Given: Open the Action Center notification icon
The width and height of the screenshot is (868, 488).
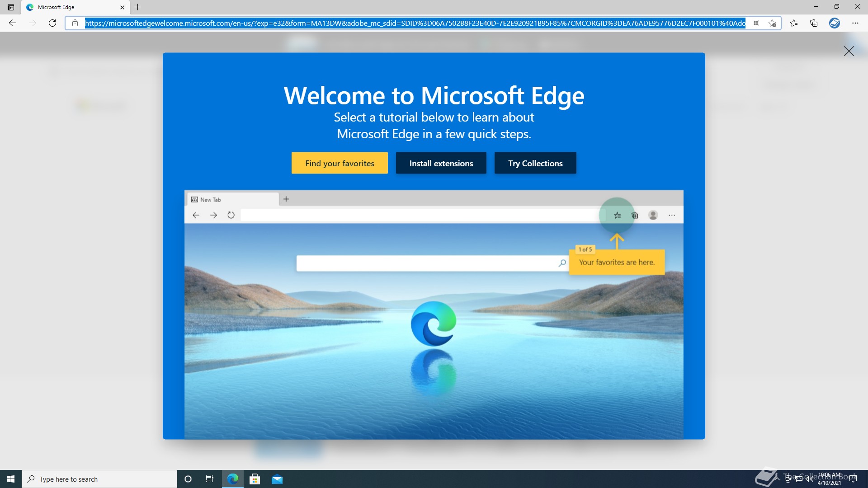Looking at the screenshot, I should click(853, 479).
